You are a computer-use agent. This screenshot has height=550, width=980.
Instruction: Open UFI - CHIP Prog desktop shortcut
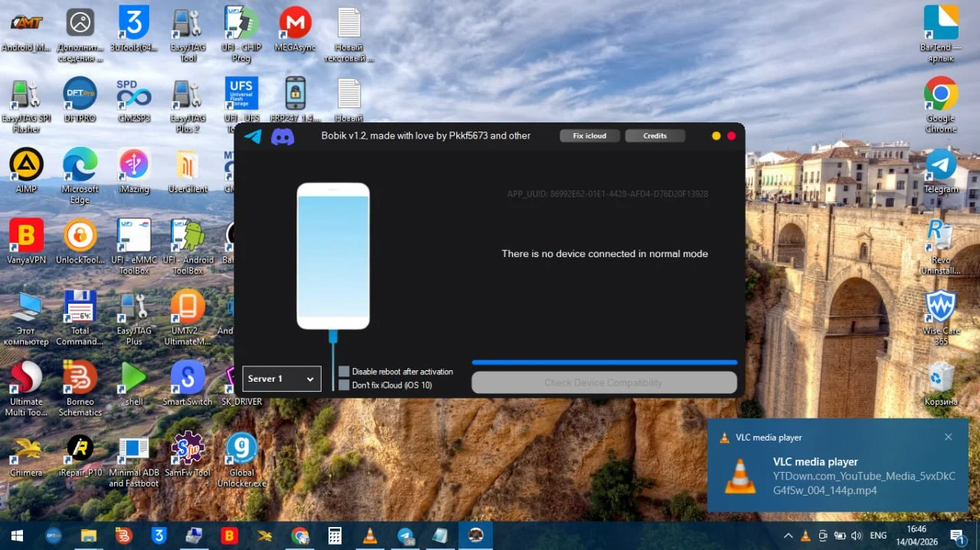tap(241, 35)
